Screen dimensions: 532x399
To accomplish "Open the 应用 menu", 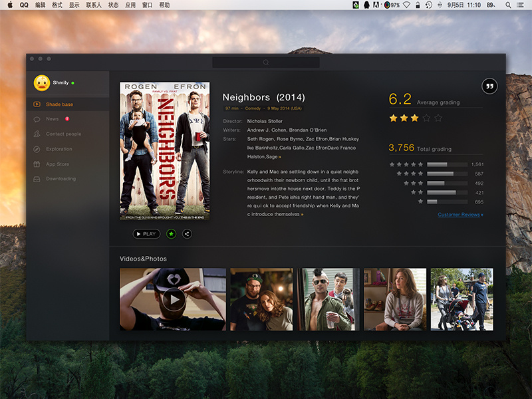I will pyautogui.click(x=130, y=5).
